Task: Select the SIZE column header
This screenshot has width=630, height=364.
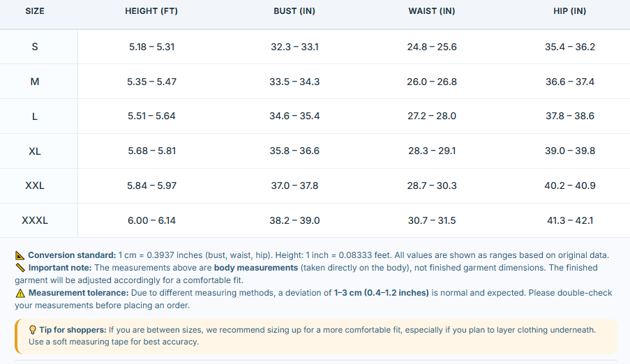Action: click(x=35, y=11)
